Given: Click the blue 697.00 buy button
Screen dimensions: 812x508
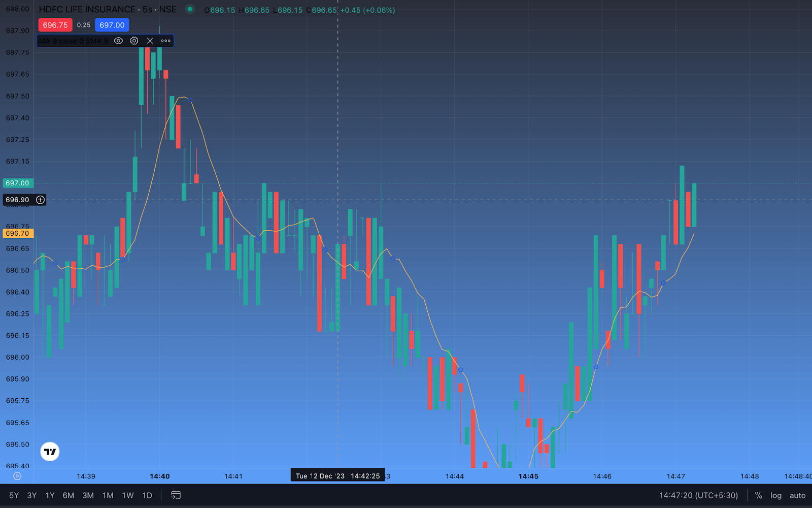Looking at the screenshot, I should click(112, 25).
